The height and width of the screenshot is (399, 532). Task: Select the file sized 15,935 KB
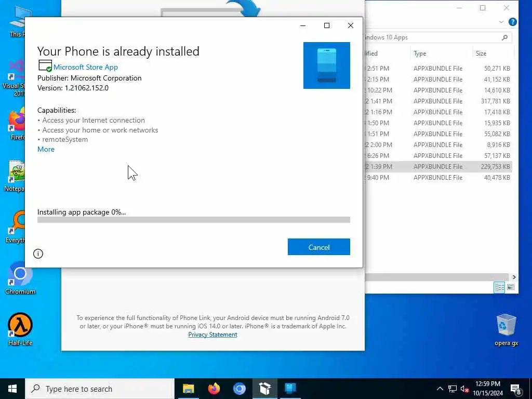pos(438,123)
